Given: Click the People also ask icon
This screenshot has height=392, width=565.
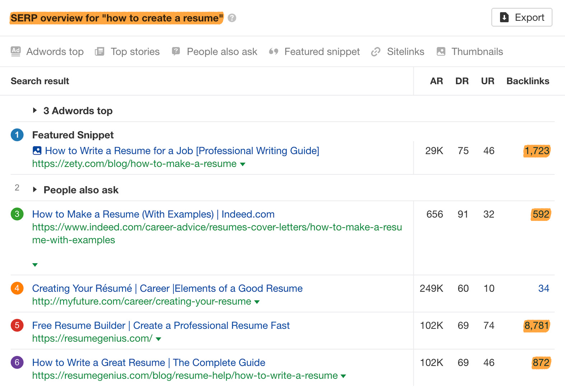Looking at the screenshot, I should coord(176,51).
